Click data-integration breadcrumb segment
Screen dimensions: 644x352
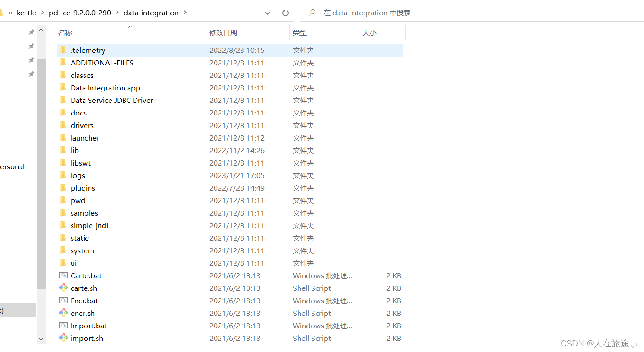(151, 13)
